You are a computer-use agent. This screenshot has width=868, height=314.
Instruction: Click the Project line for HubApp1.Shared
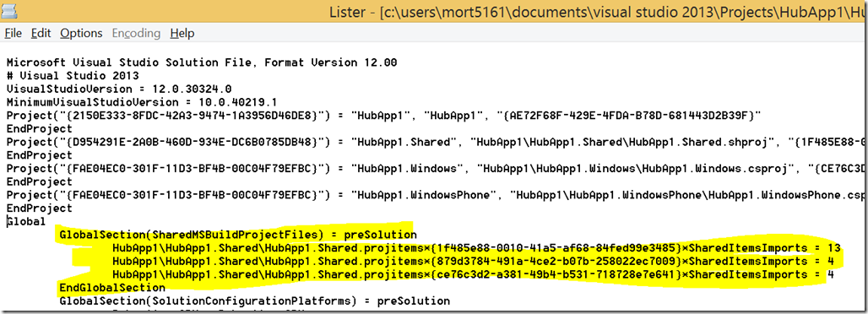437,143
